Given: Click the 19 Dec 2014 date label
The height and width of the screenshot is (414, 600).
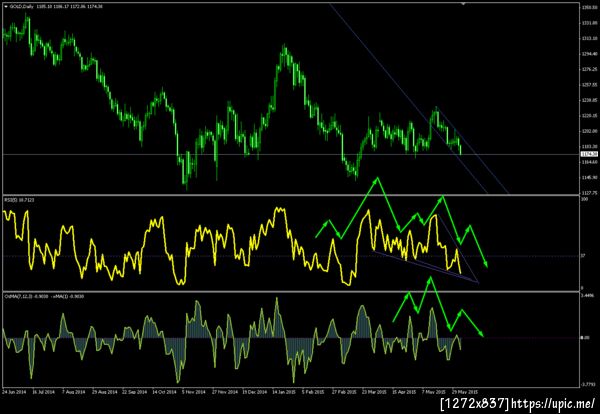Looking at the screenshot, I should [x=254, y=392].
